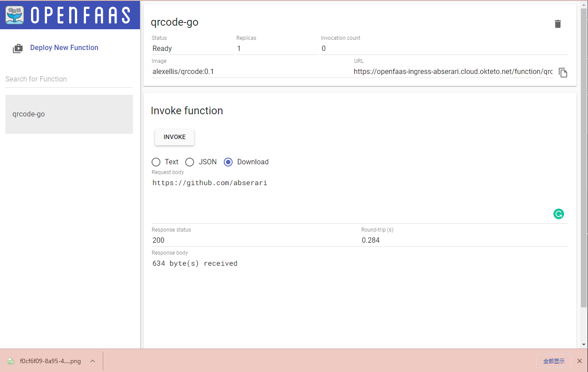Click the function URL field
This screenshot has height=372, width=588.
click(x=453, y=72)
